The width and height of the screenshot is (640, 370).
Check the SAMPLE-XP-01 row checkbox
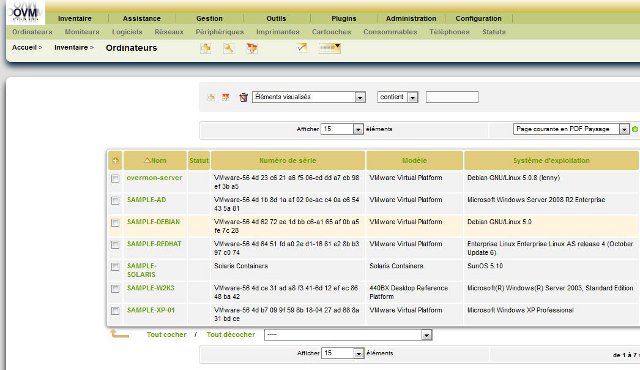point(115,311)
